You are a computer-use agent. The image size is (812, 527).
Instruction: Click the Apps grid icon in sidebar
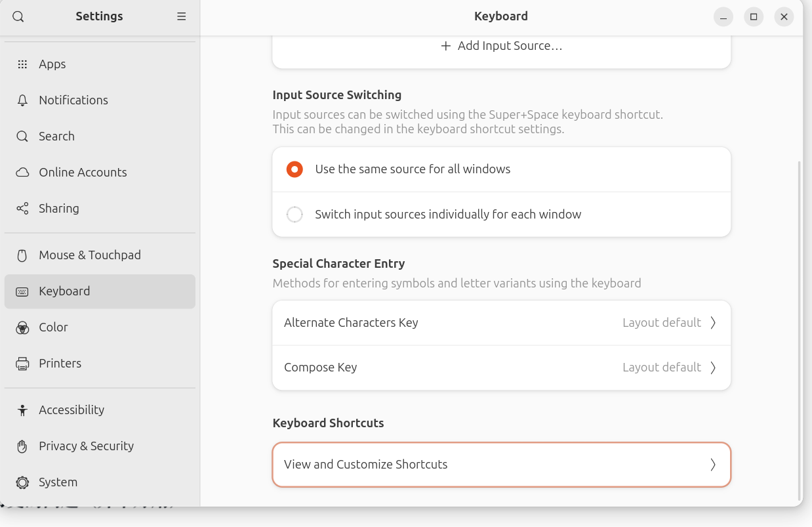[x=22, y=64]
